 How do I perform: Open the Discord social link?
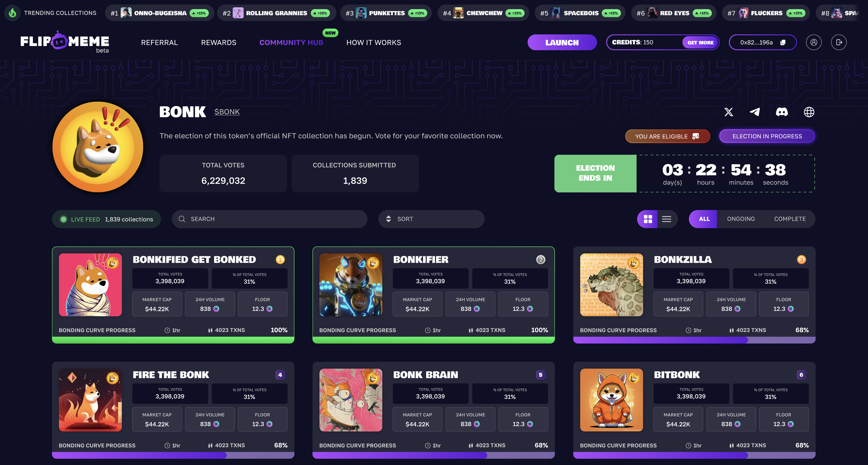click(x=782, y=112)
